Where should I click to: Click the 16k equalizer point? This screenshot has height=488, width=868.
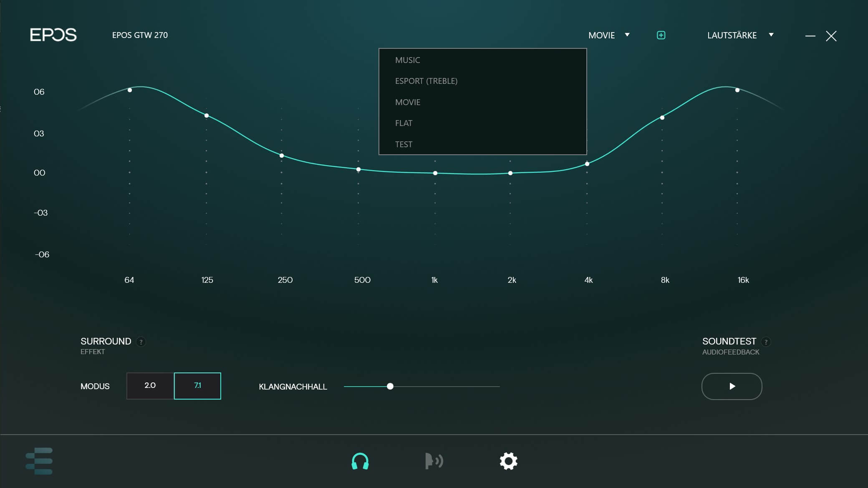pos(737,90)
